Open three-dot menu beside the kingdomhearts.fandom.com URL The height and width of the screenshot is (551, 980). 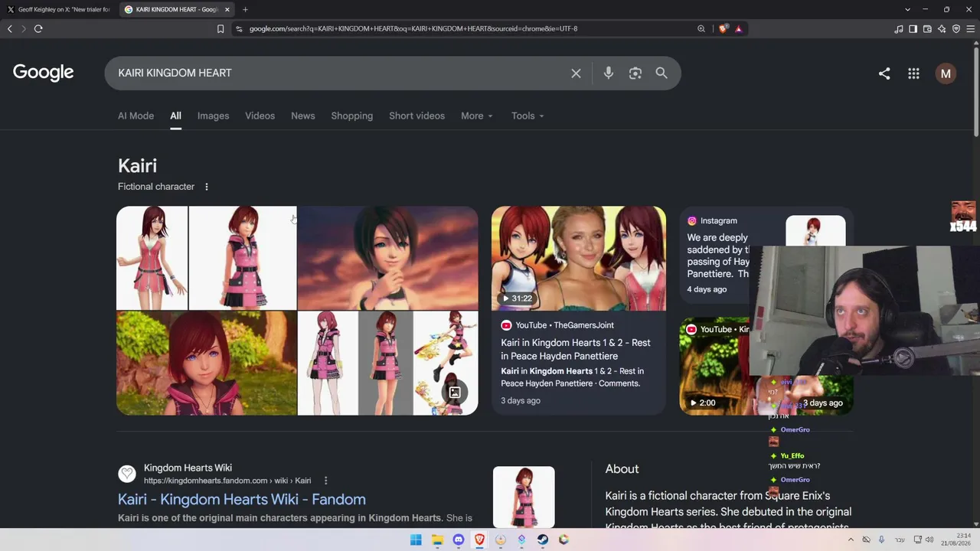pyautogui.click(x=325, y=481)
